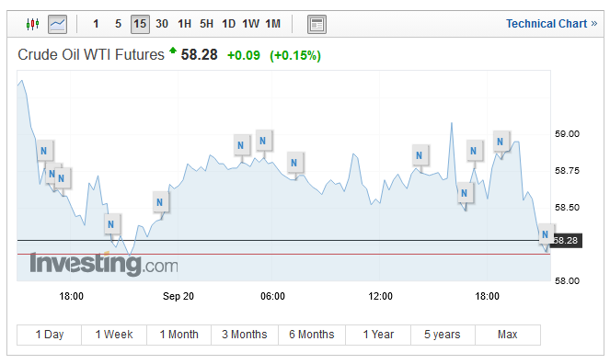Screen dimensions: 610x364
Task: Select the area line chart icon
Action: coord(58,24)
